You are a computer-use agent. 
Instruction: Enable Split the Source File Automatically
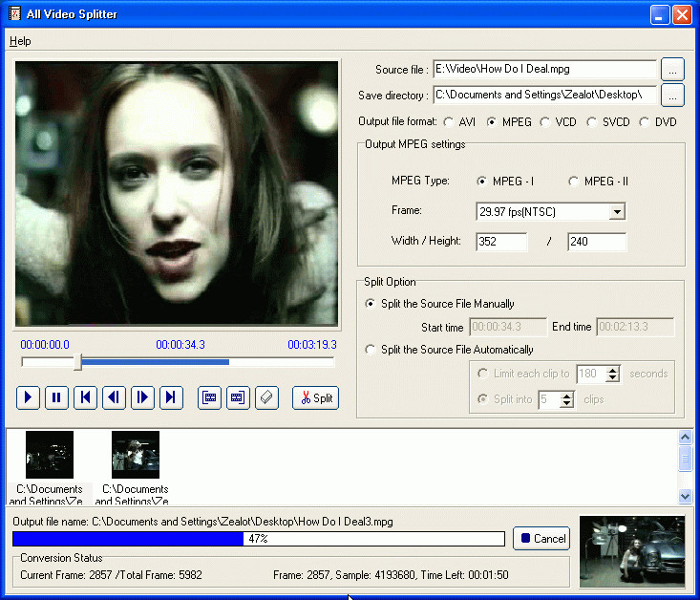[371, 350]
